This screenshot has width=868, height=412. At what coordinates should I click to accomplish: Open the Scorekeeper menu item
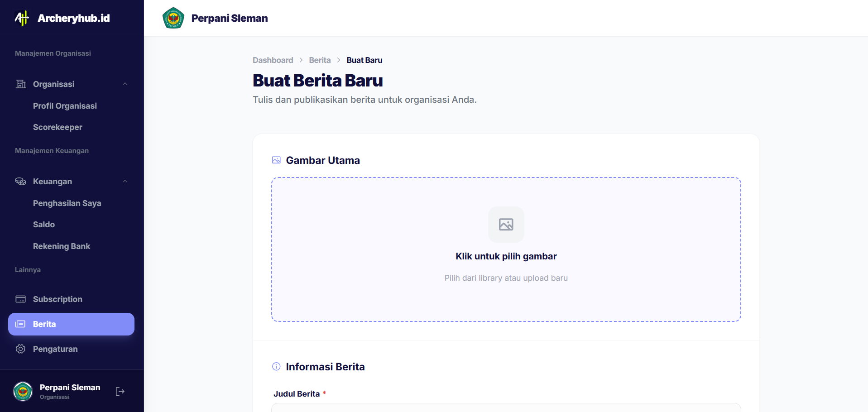pos(58,127)
